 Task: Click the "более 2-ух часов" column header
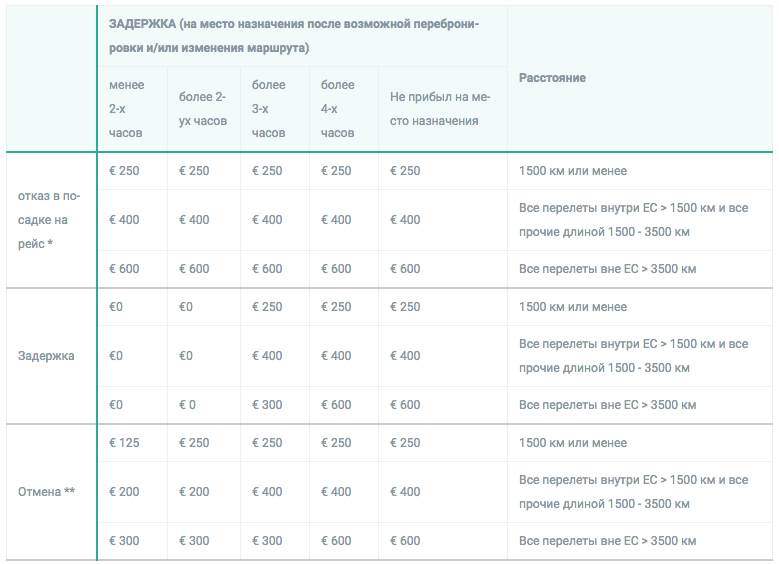pyautogui.click(x=202, y=109)
